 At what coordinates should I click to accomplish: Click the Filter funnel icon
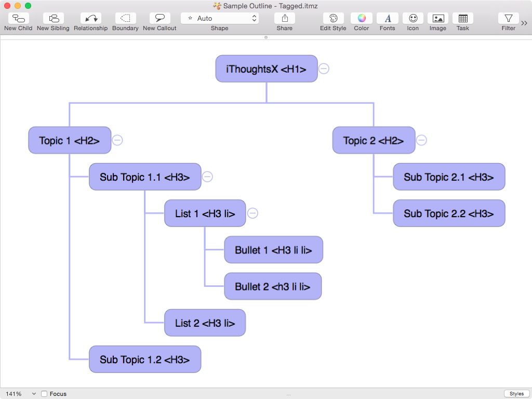(509, 18)
